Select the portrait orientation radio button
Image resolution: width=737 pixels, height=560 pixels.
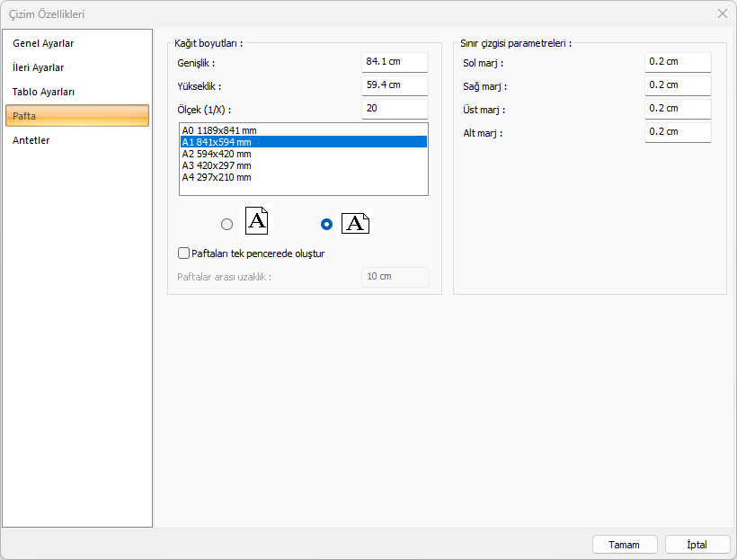[227, 225]
